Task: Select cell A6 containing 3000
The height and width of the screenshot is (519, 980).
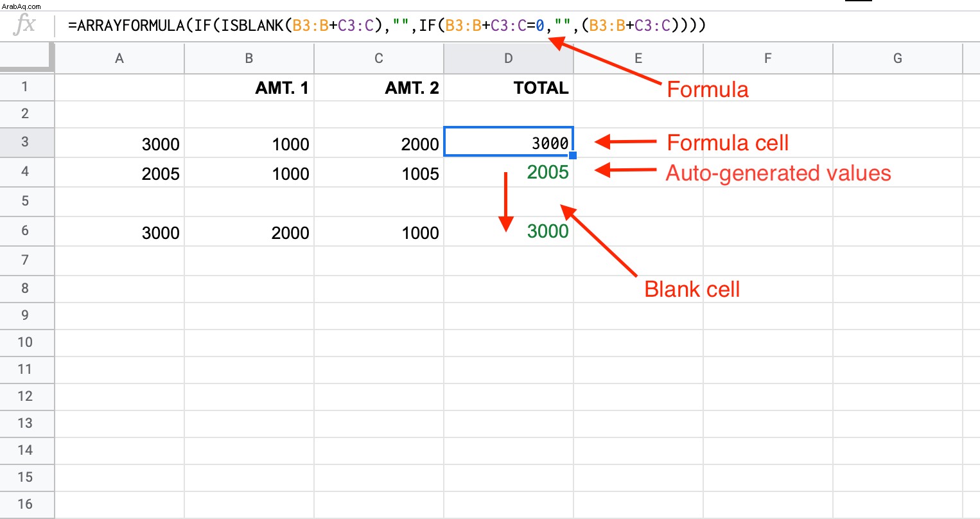Action: [119, 231]
